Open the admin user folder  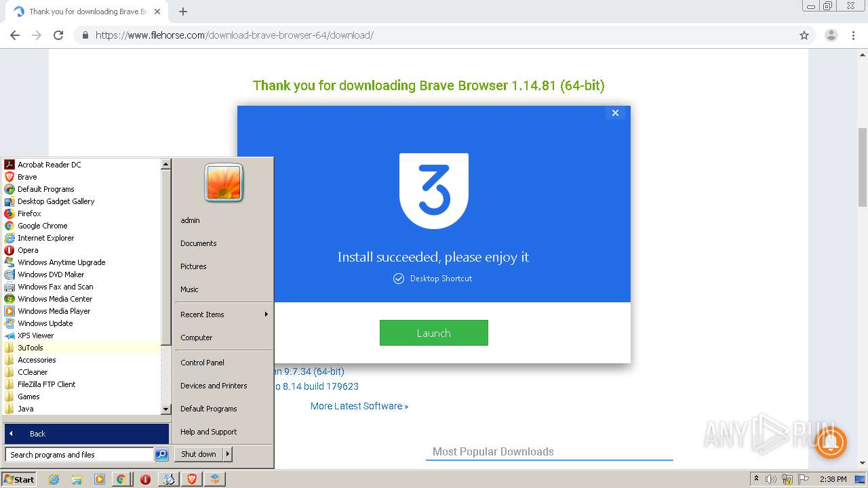coord(224,220)
